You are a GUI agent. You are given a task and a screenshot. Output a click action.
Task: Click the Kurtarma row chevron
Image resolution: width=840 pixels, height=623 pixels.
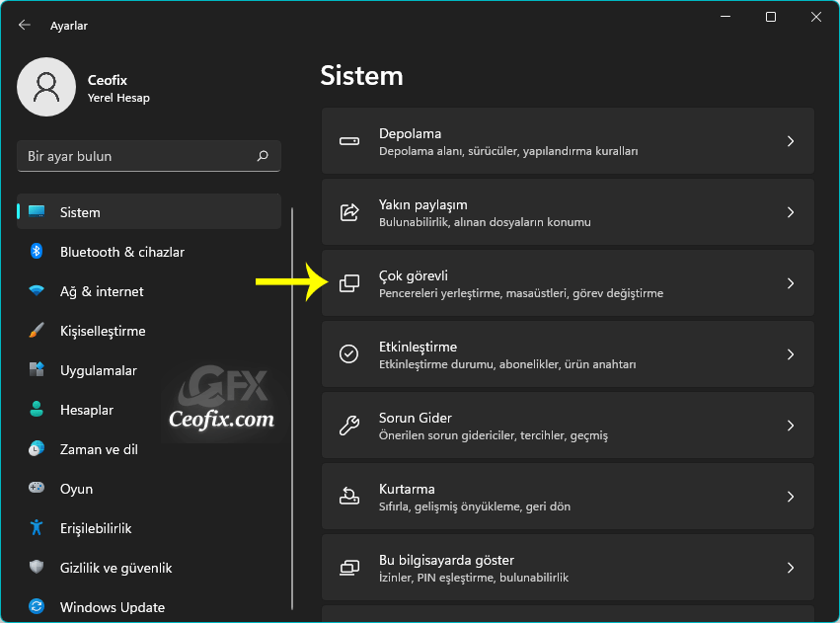[x=791, y=497]
